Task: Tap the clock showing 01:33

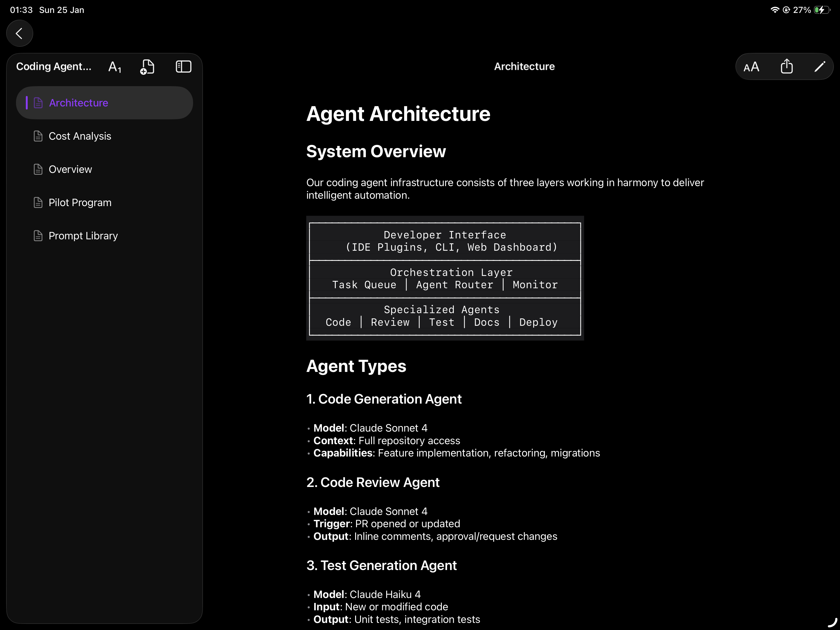Action: [21, 10]
